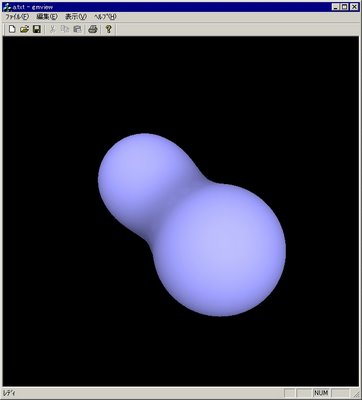The width and height of the screenshot is (362, 400).
Task: Click the Cut scissors icon
Action: coord(52,29)
